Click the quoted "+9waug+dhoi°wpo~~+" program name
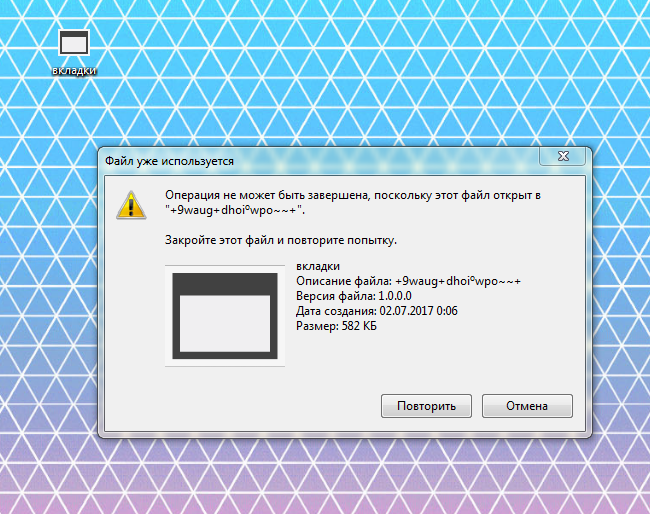650x514 pixels. [235, 210]
